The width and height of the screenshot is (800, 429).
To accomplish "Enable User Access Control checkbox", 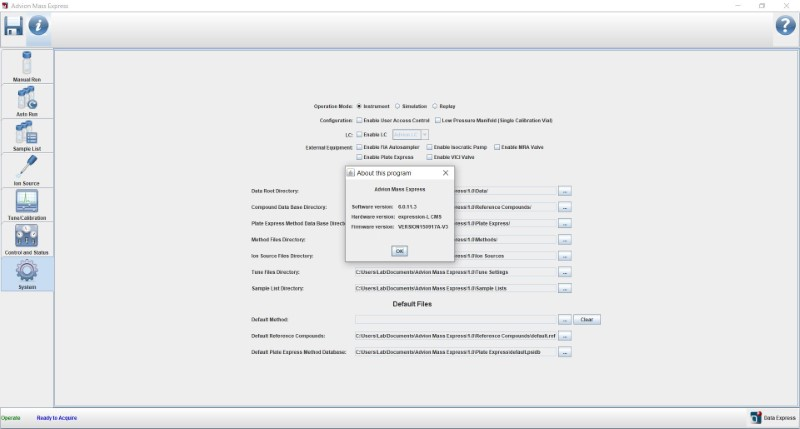I will 360,120.
